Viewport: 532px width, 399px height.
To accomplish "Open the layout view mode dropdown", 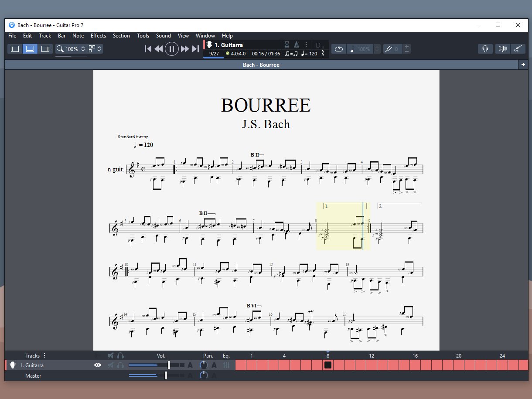I will pos(95,49).
